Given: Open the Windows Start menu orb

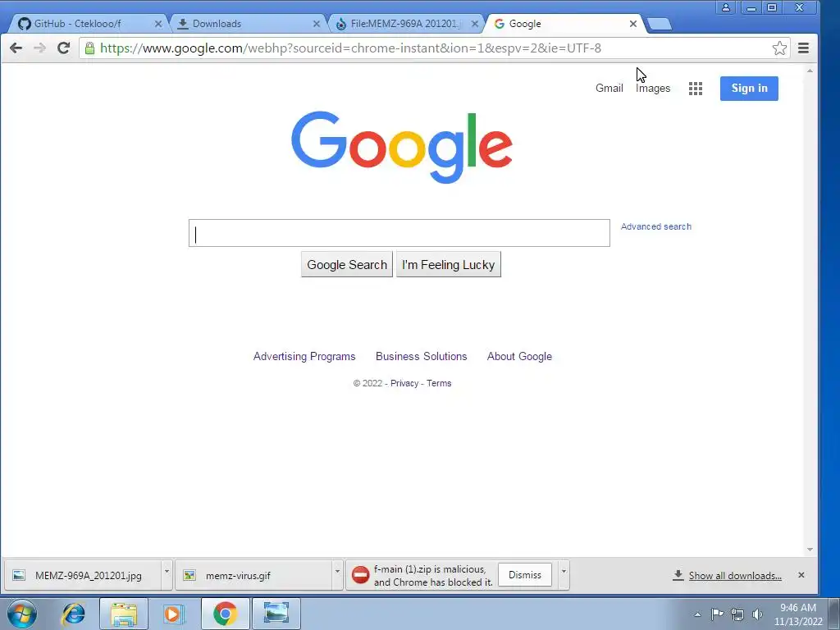Looking at the screenshot, I should tap(21, 614).
